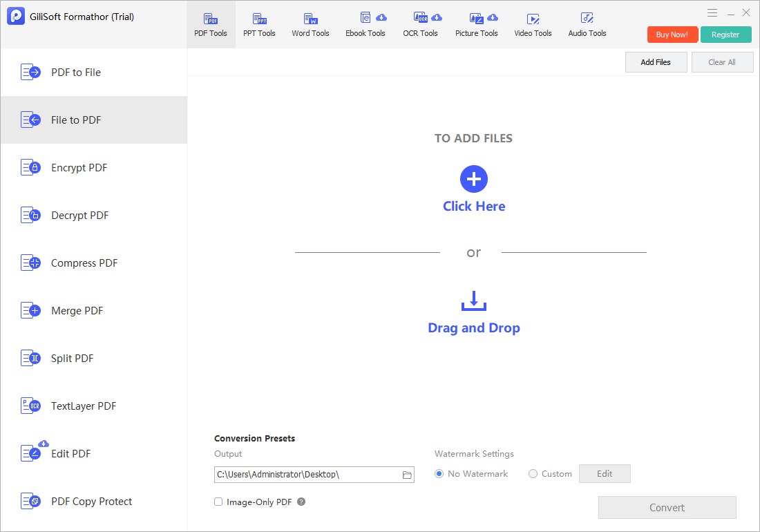Click the watermark Edit button

click(605, 474)
